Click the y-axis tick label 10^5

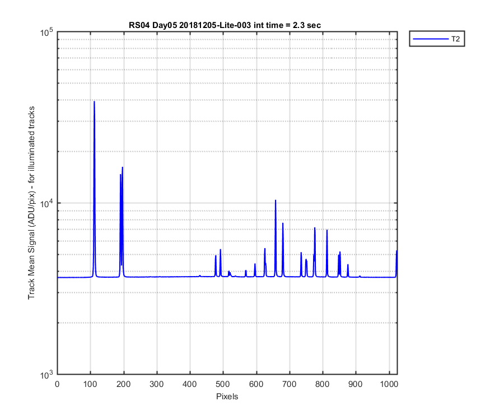point(46,32)
